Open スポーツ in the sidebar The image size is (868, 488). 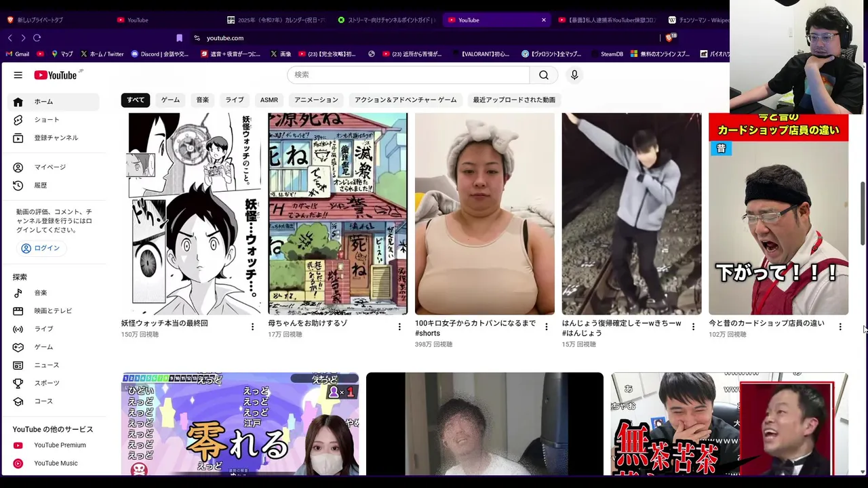coord(53,383)
